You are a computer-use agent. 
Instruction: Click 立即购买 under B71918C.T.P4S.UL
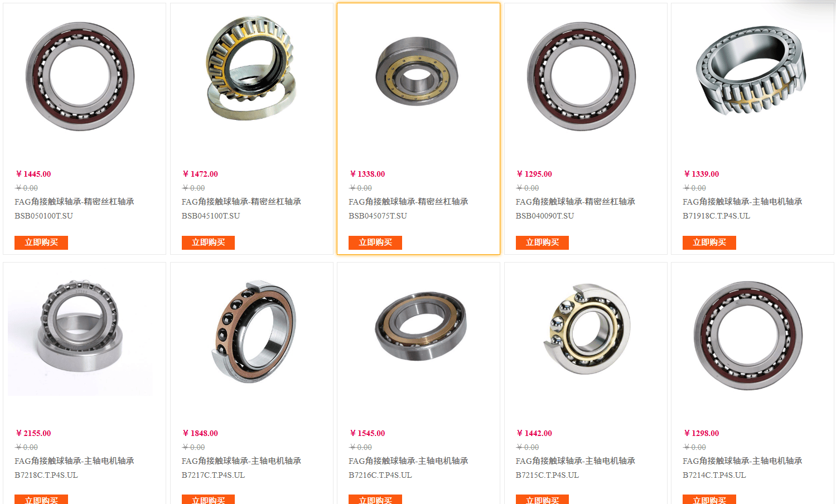pyautogui.click(x=709, y=243)
